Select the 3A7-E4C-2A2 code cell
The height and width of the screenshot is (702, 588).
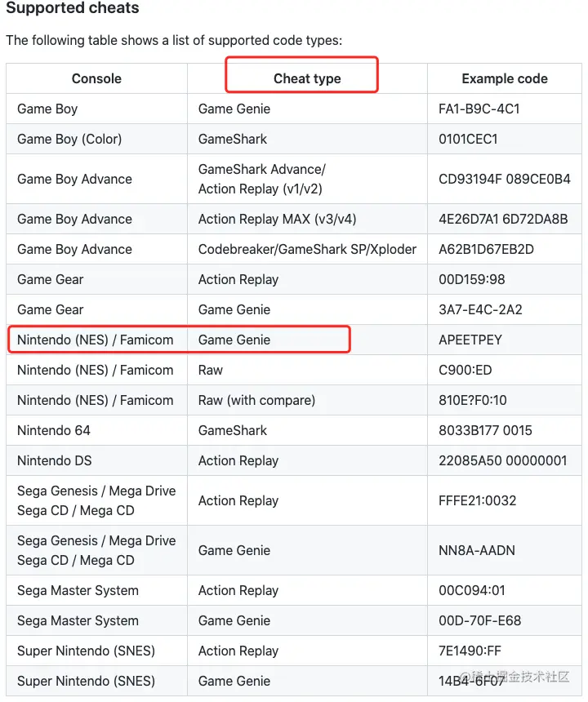[x=479, y=309]
